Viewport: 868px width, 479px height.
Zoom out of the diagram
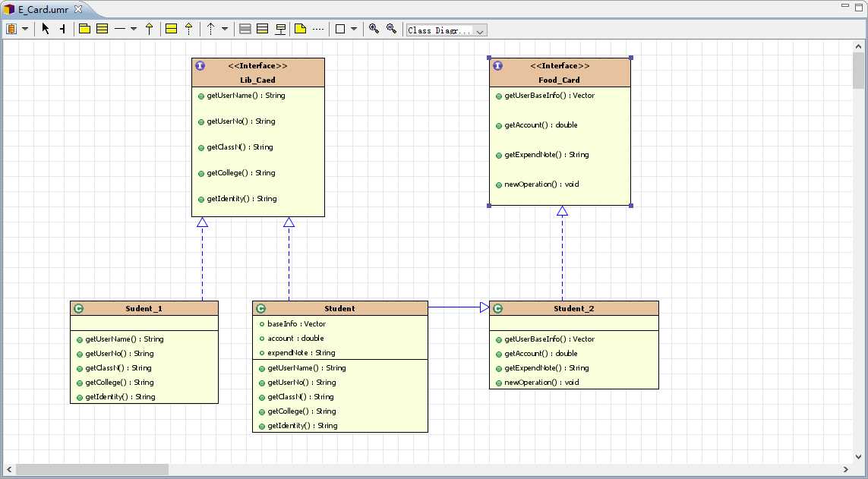click(391, 29)
